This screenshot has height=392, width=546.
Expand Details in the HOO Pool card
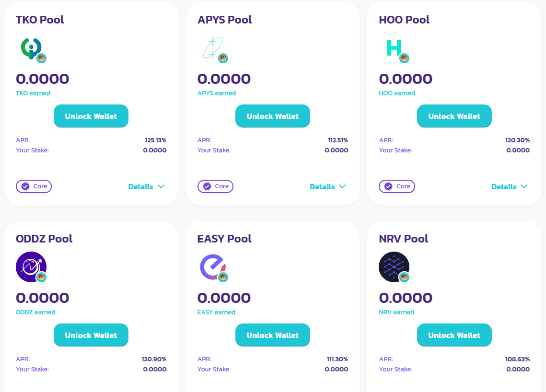[510, 186]
